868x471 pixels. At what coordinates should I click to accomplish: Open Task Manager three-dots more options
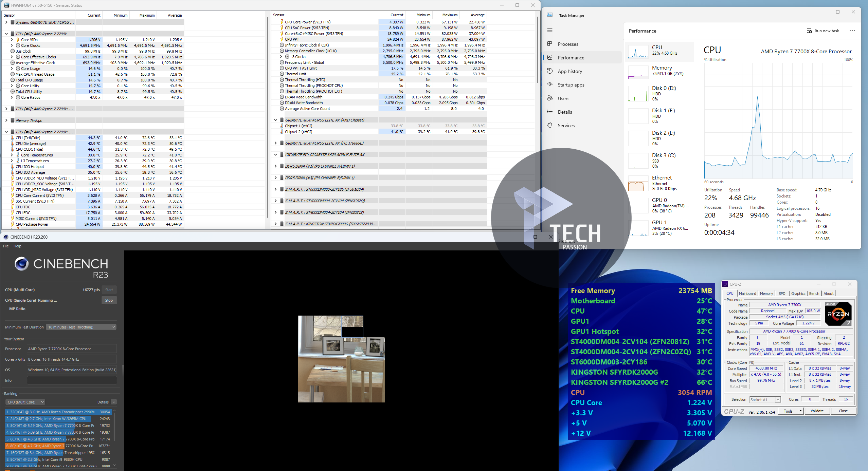click(852, 31)
